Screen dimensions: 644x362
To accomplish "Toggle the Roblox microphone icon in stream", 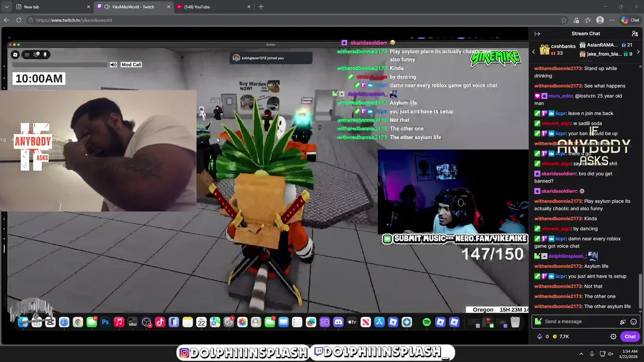I will pos(45,54).
